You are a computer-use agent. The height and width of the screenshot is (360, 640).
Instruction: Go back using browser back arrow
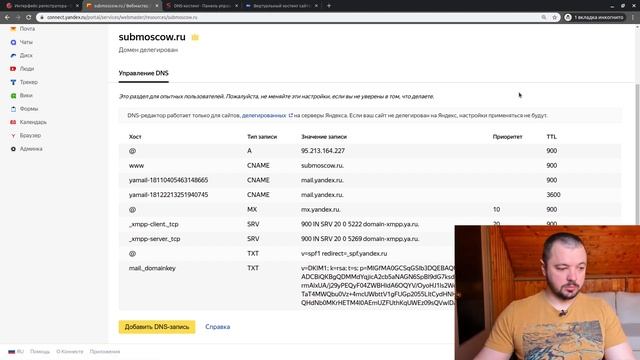pos(7,17)
